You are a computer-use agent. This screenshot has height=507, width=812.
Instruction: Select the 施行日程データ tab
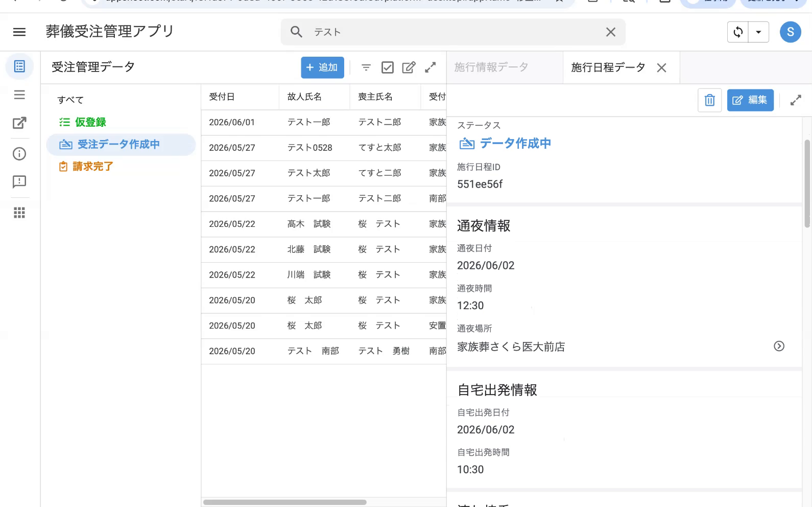608,67
